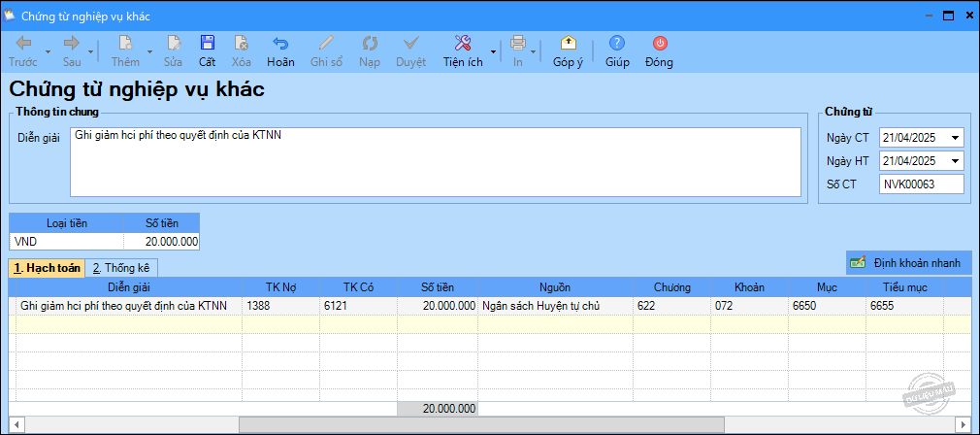
Task: Select the Tiểu mục cell 6655
Action: click(x=904, y=306)
